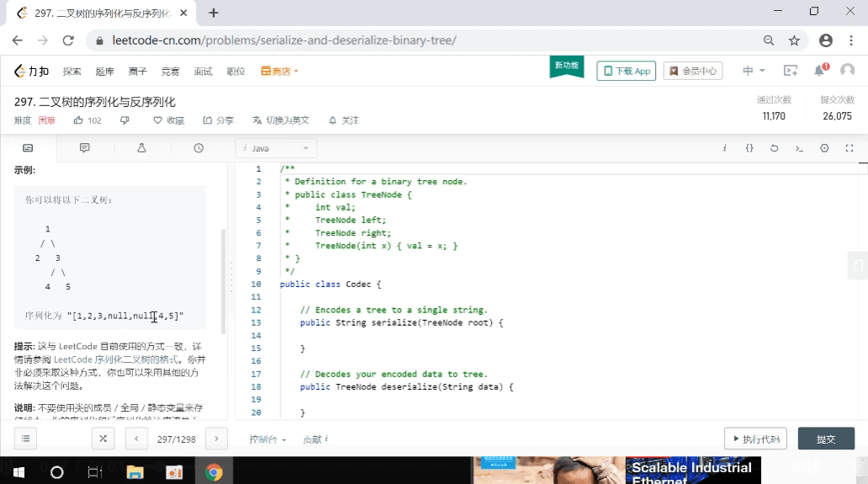868x484 pixels.
Task: Open the language switch 中 dropdown
Action: (754, 71)
